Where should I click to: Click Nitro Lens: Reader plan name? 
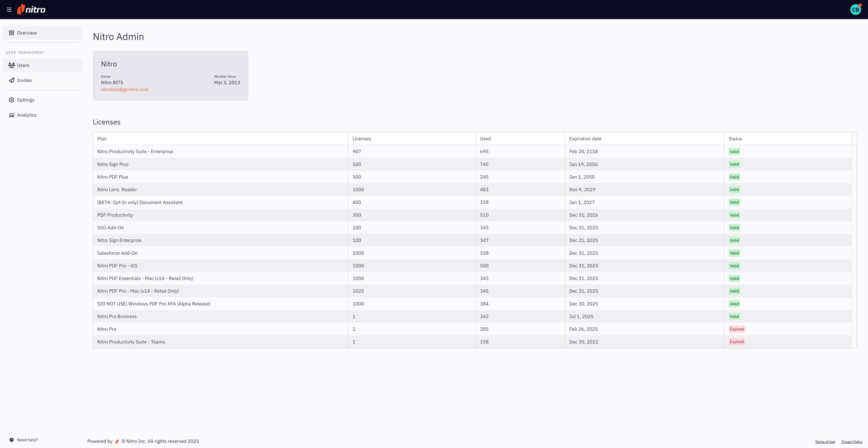click(117, 190)
